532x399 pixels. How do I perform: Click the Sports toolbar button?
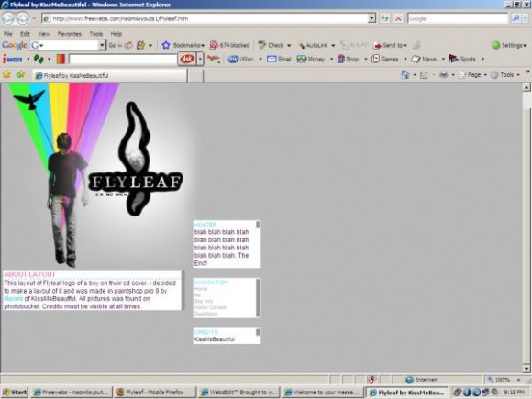462,59
